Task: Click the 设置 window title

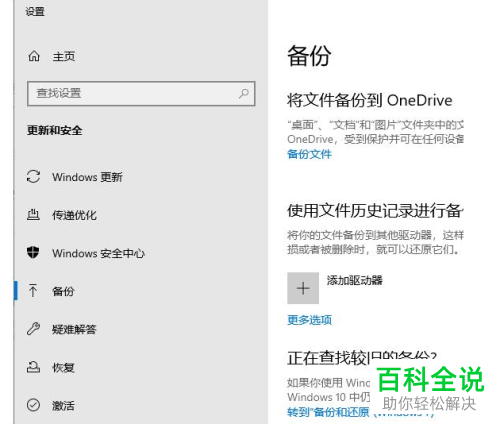Action: (35, 12)
